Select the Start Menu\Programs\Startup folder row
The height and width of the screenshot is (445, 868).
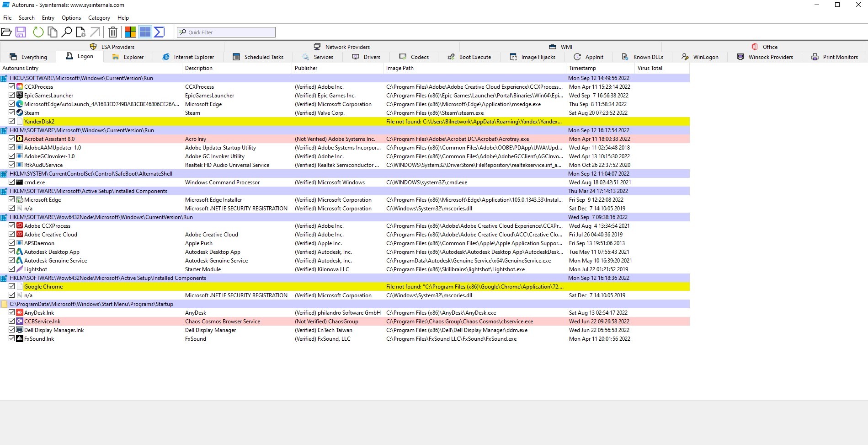pyautogui.click(x=345, y=304)
